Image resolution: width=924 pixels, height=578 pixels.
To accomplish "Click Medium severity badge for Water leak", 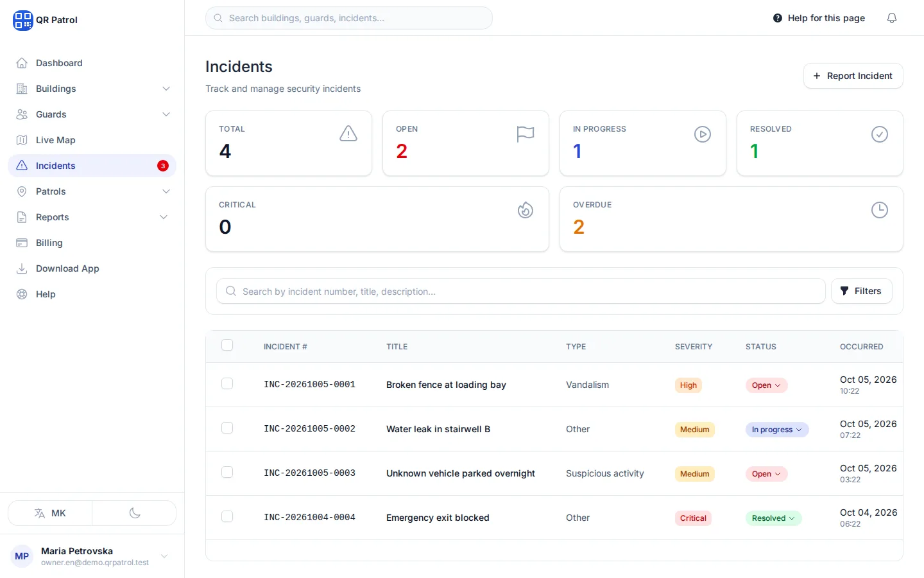I will [695, 430].
